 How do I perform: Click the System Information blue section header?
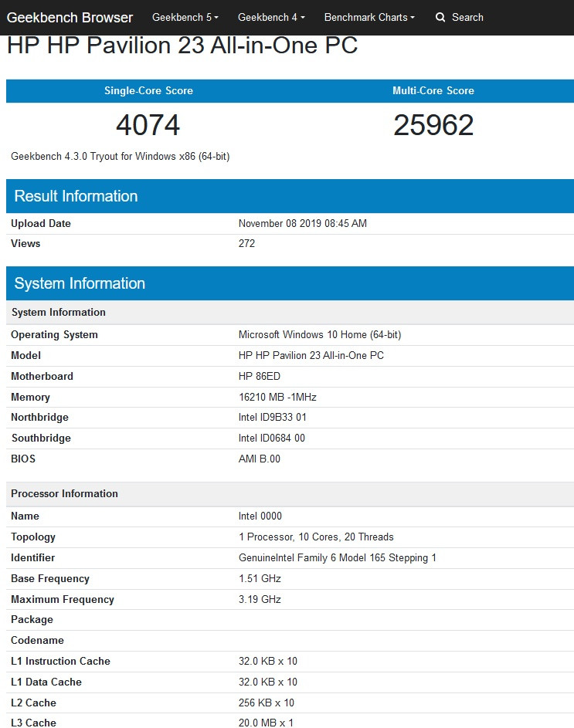(x=80, y=283)
